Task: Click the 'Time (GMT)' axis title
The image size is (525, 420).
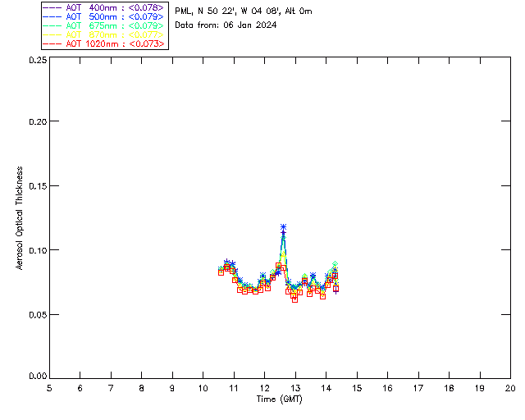Action: (x=279, y=399)
